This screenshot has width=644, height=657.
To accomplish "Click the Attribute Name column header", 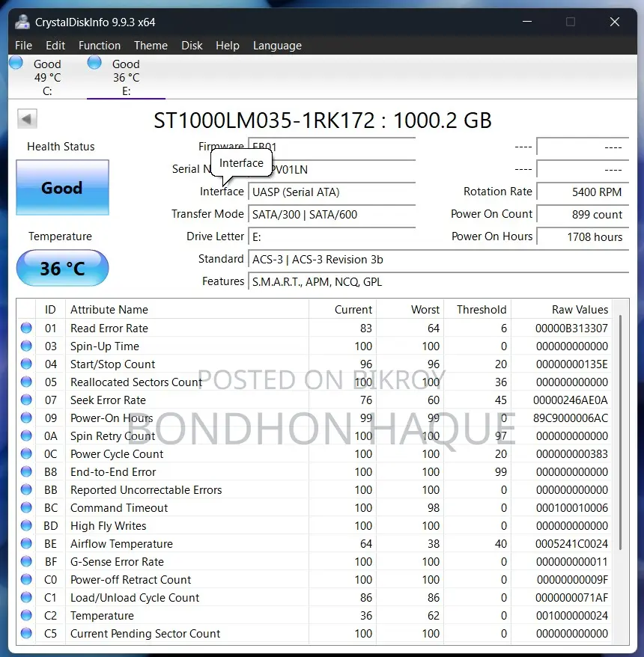I will 187,310.
